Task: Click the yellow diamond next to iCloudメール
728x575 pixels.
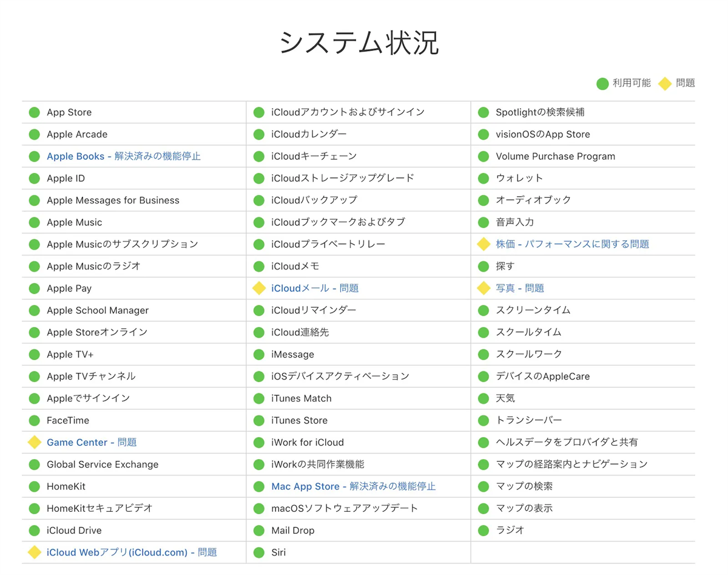Action: (259, 288)
